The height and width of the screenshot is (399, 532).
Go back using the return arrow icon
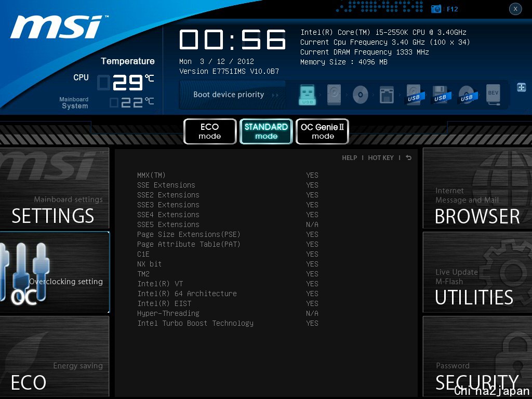pos(408,157)
